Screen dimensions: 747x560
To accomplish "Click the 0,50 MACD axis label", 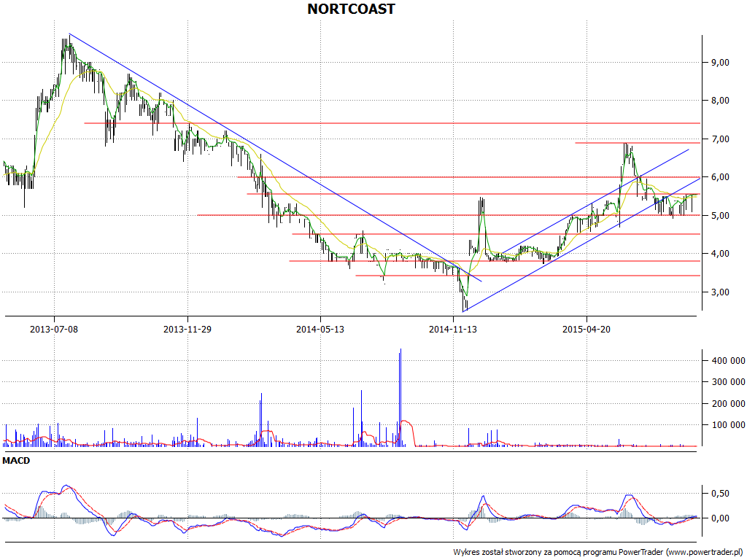I will tap(720, 494).
